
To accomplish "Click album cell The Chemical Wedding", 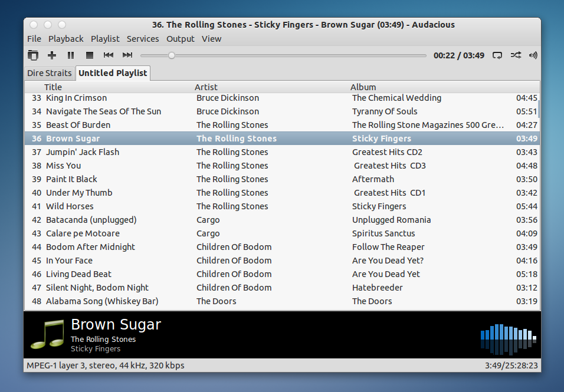I will click(396, 98).
